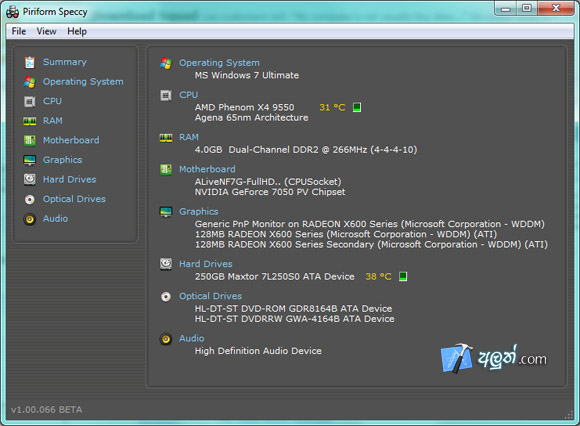Screen dimensions: 580x426
Task: Click the Optical Drives disc icon in summary panel
Action: 166,297
